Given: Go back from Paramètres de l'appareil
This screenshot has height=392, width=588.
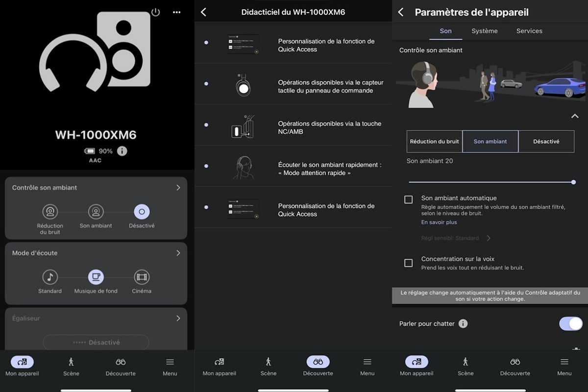Looking at the screenshot, I should point(401,12).
